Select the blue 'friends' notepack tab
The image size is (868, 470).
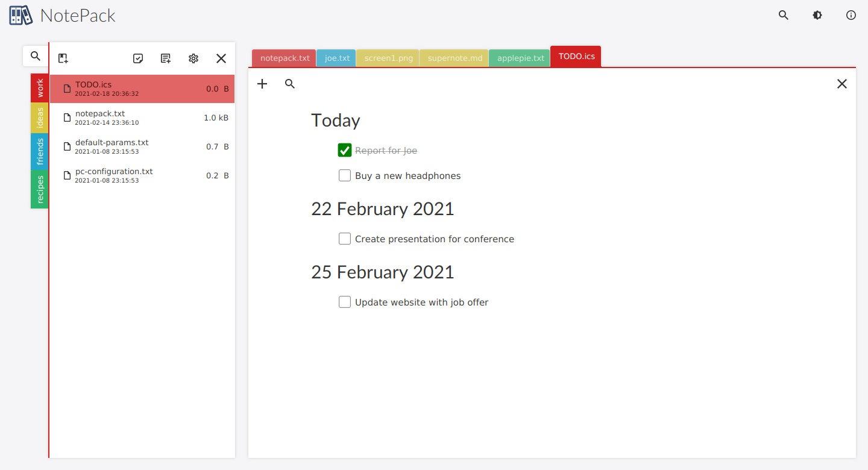click(40, 151)
